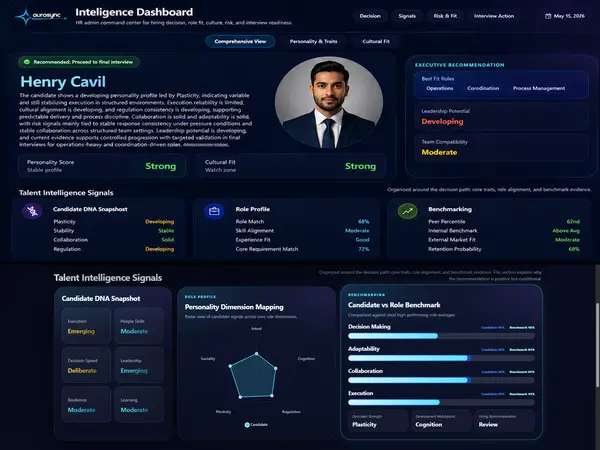Click the Core Requirement Match 72% row
The image size is (600, 450).
coord(302,249)
